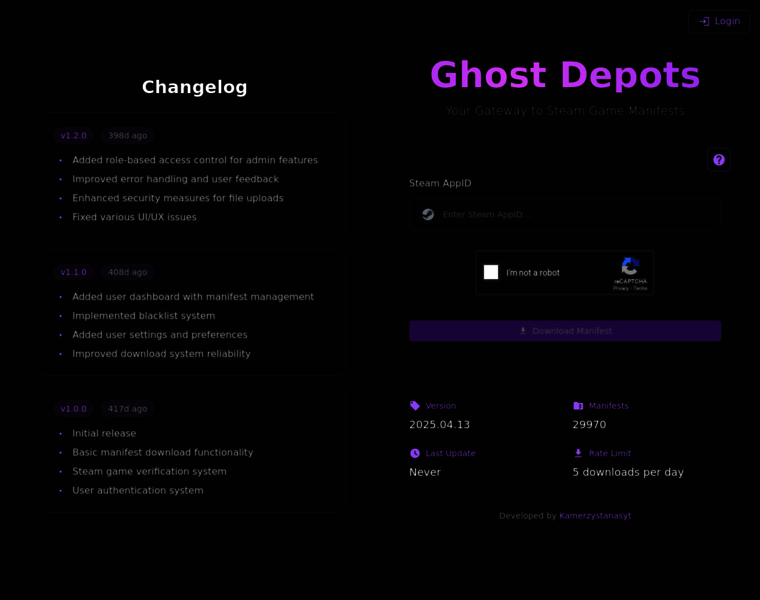Image resolution: width=760 pixels, height=600 pixels.
Task: Click the Steam logo icon in input
Action: 428,214
